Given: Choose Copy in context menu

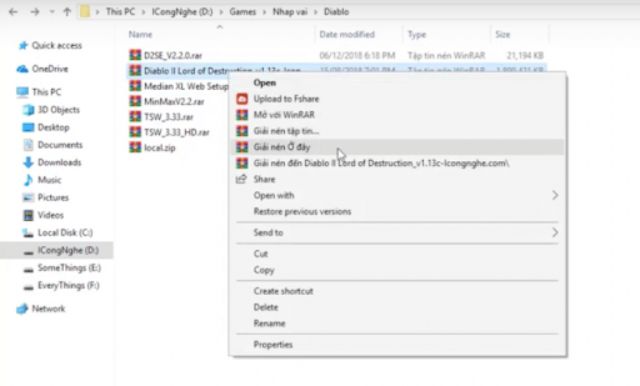Looking at the screenshot, I should pyautogui.click(x=264, y=270).
